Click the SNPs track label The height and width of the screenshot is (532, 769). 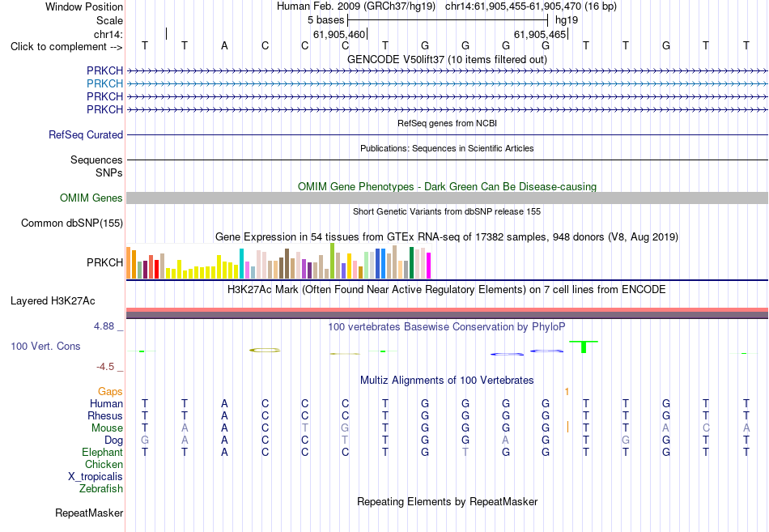[x=109, y=172]
